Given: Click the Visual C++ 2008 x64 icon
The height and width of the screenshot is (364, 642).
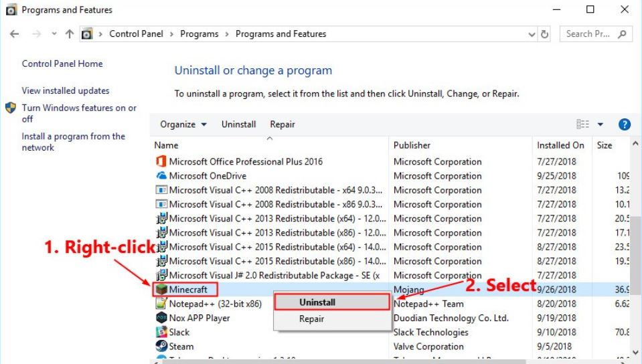Looking at the screenshot, I should [161, 190].
